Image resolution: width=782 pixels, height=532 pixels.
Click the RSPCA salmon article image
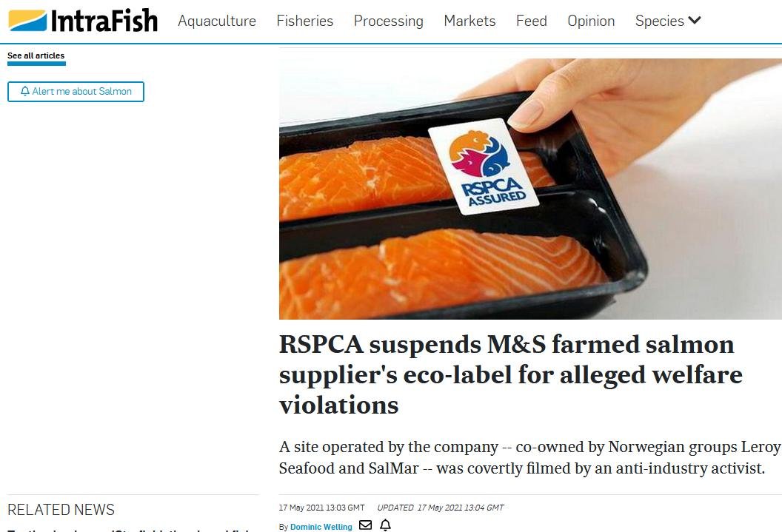point(530,189)
